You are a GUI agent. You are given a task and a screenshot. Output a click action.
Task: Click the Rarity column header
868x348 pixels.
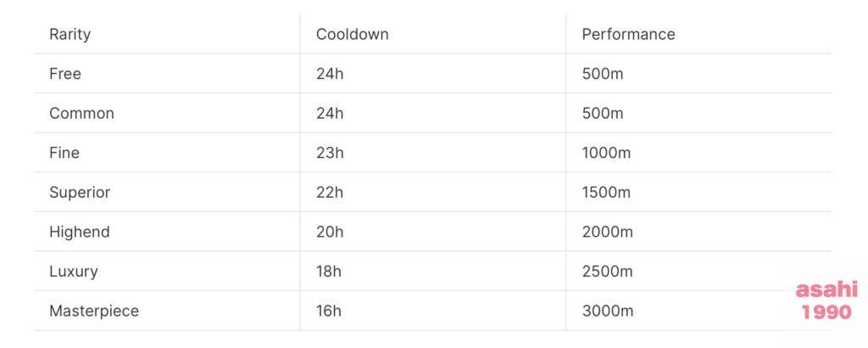point(70,34)
